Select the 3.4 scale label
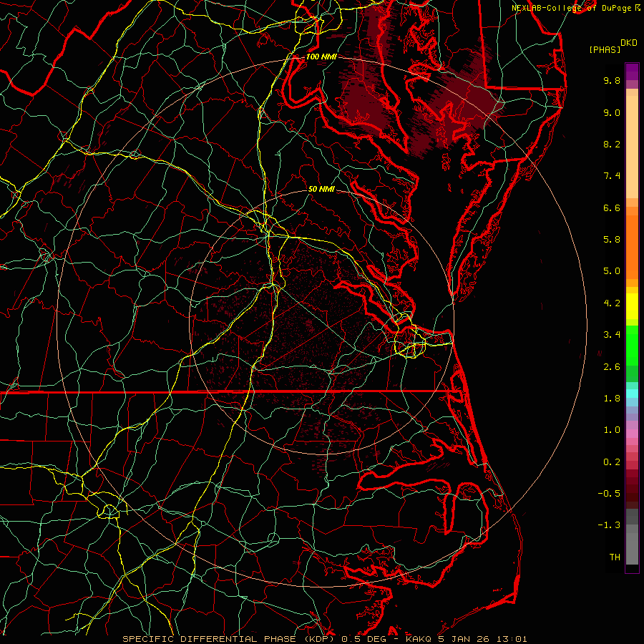Viewport: 644px width, 644px height. 612,335
